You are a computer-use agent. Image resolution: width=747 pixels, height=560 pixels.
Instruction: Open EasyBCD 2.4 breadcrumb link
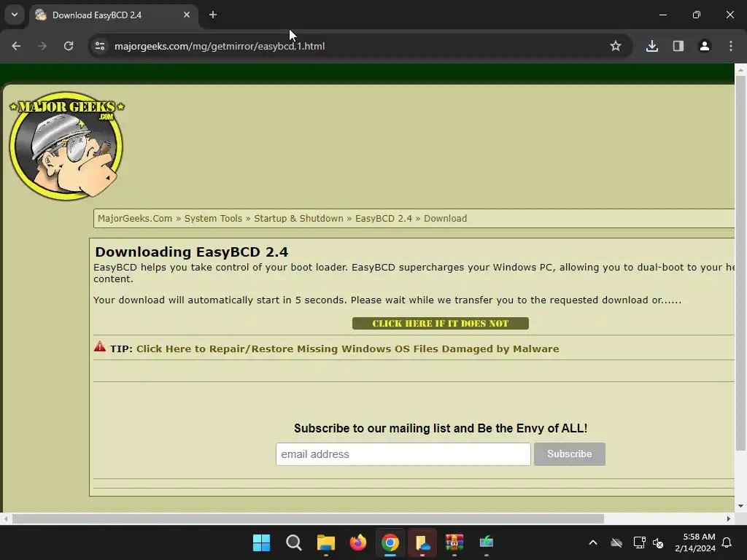tap(384, 219)
